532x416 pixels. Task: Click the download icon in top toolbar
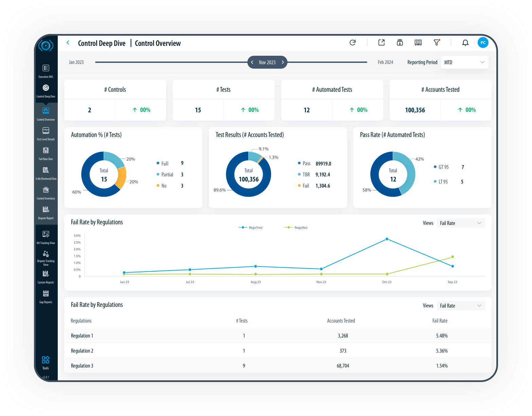[x=400, y=42]
